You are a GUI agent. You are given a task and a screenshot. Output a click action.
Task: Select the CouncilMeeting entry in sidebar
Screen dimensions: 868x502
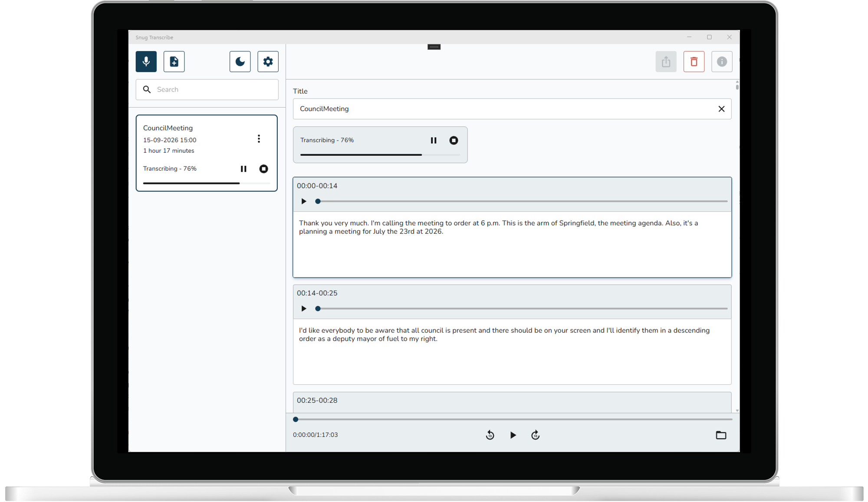(x=207, y=153)
